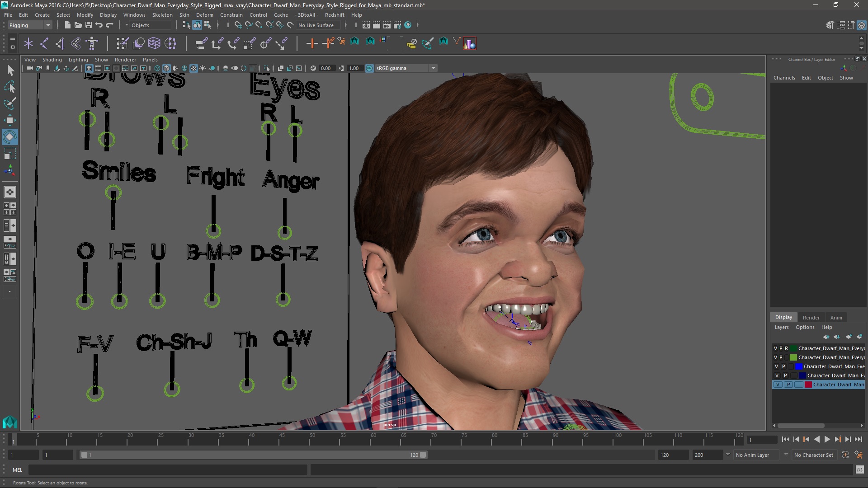868x488 pixels.
Task: Click the MEL command line input
Action: [x=168, y=470]
